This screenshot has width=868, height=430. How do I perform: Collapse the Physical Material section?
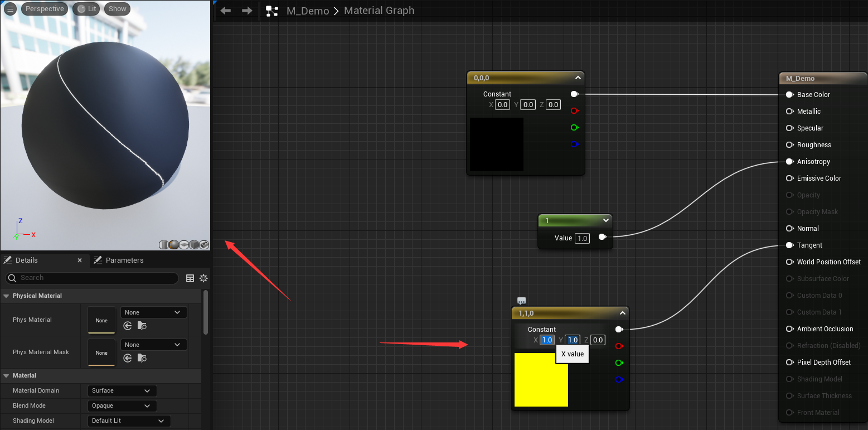coord(7,296)
